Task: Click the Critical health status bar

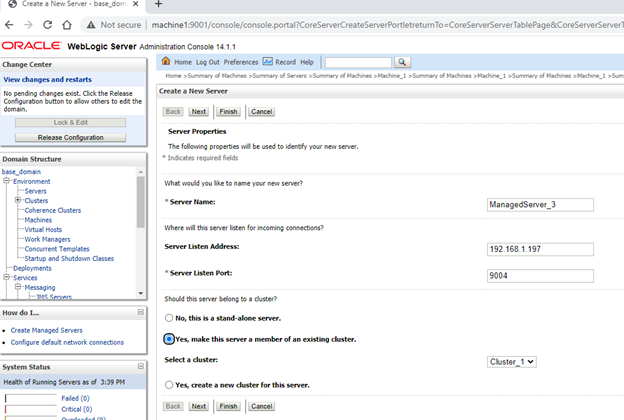Action: [x=31, y=409]
